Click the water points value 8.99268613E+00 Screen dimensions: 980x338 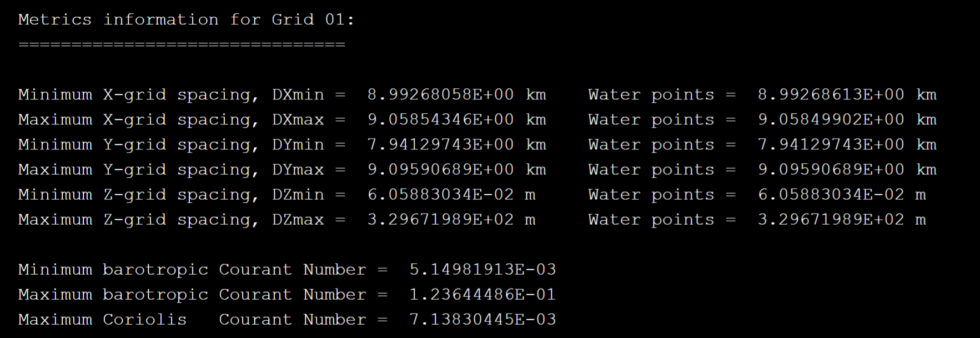pyautogui.click(x=831, y=95)
